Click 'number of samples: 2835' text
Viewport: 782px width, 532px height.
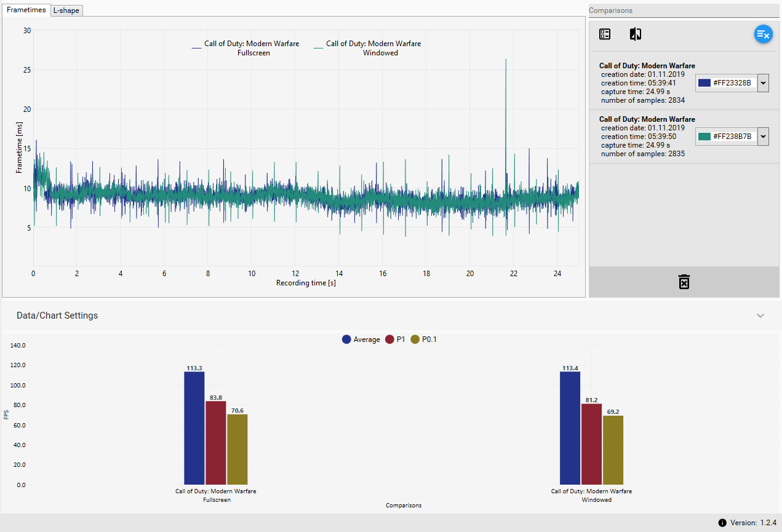[643, 154]
